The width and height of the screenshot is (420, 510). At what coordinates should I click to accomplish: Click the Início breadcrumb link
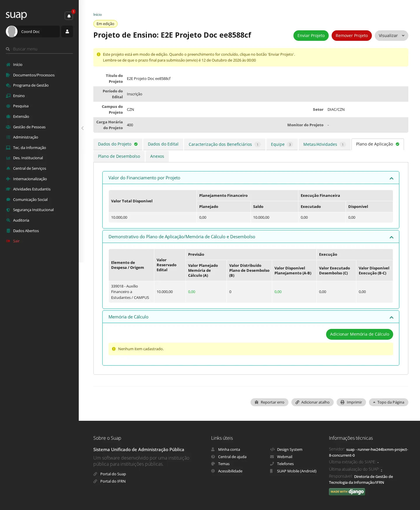click(x=97, y=15)
